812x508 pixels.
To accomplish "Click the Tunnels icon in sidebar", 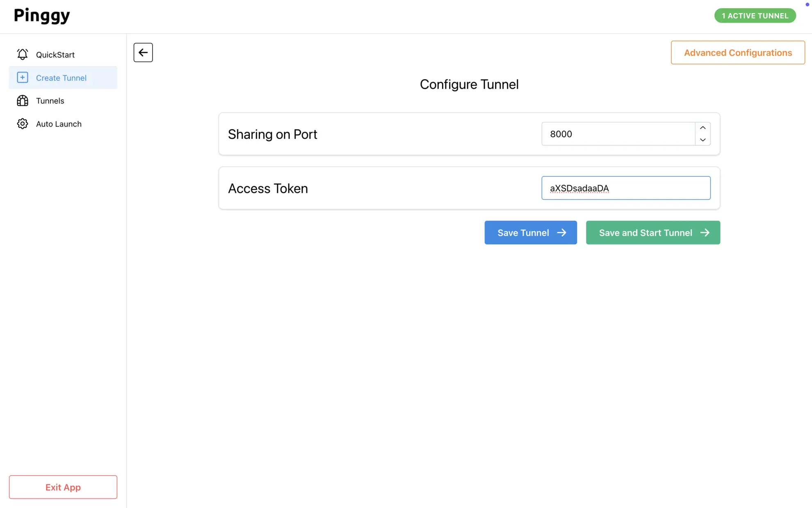I will pyautogui.click(x=22, y=100).
